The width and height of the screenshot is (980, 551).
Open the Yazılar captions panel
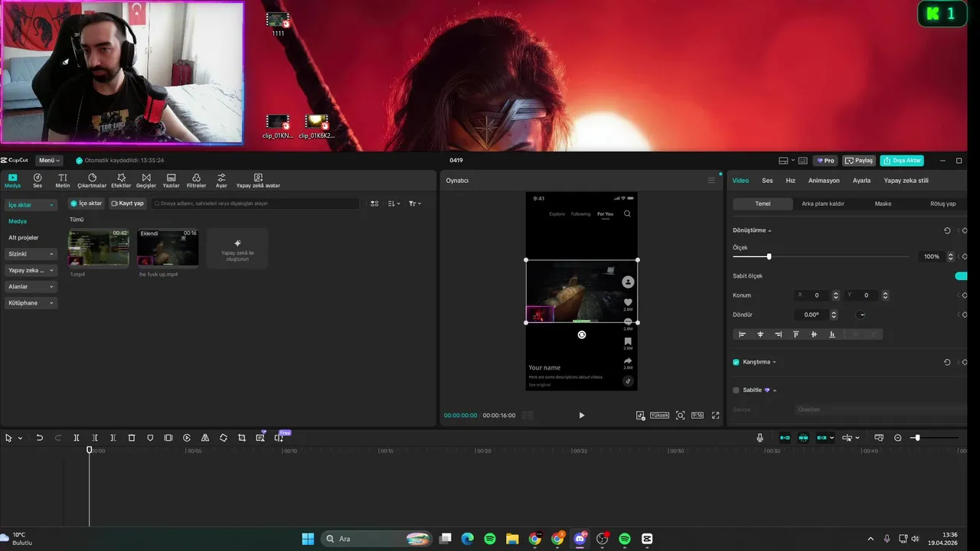coord(171,181)
